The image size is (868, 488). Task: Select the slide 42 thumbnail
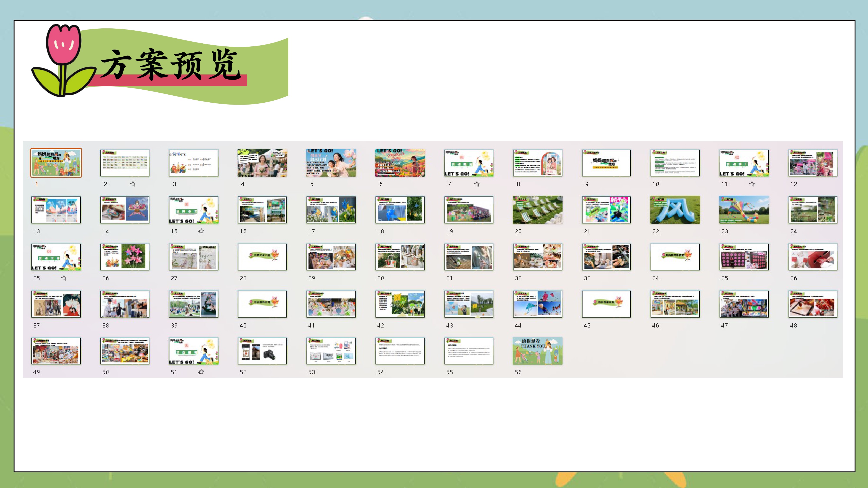click(400, 304)
